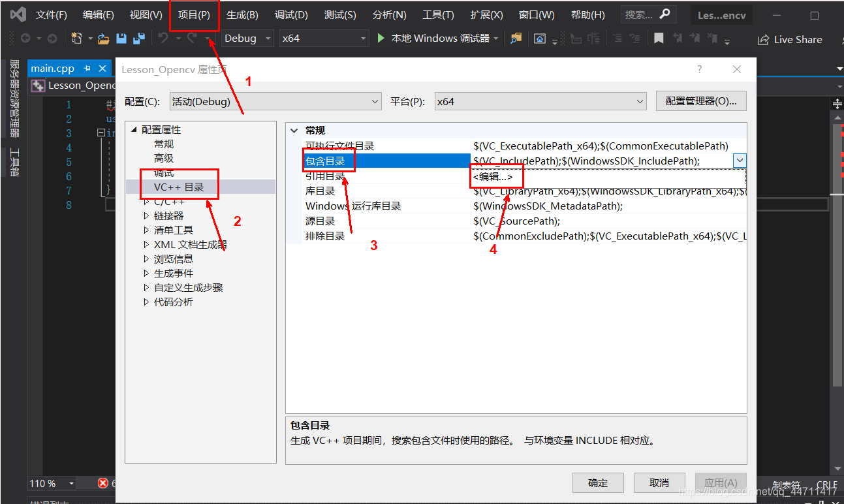
Task: Open the 视图(V) menu
Action: pyautogui.click(x=146, y=14)
